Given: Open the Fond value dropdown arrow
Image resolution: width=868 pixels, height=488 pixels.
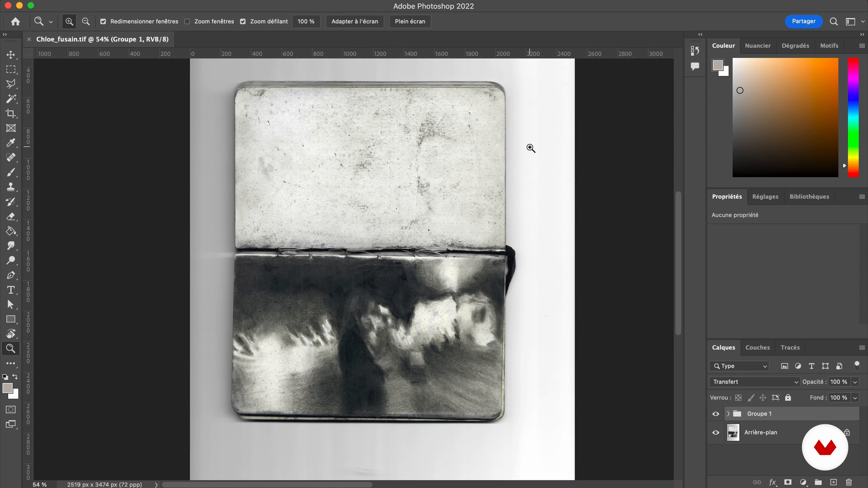Looking at the screenshot, I should [855, 398].
